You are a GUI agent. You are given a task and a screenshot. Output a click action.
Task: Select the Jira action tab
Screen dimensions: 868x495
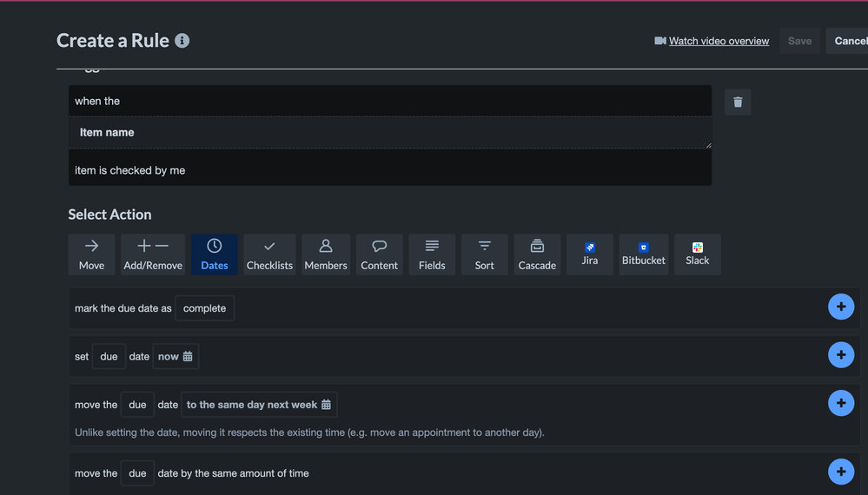(x=590, y=254)
